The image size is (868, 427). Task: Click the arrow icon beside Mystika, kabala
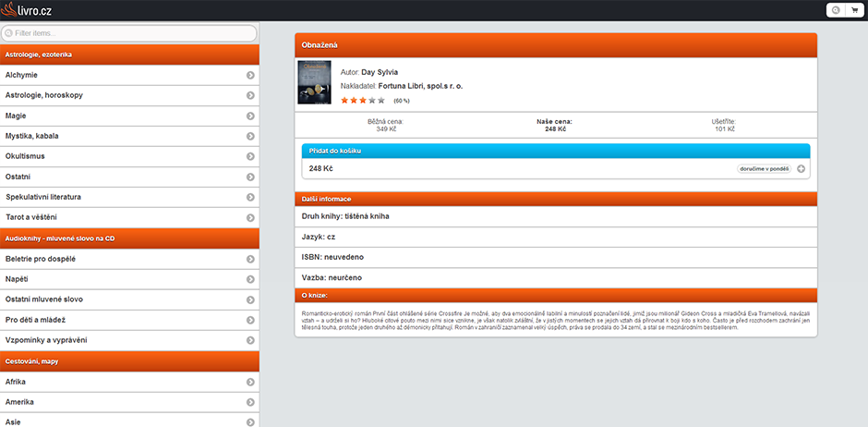coord(250,136)
